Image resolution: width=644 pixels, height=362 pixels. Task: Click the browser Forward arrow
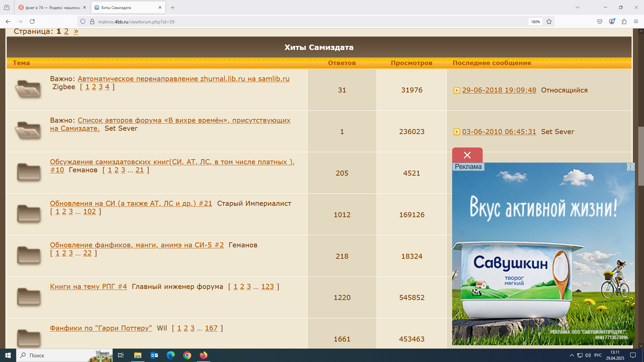click(x=20, y=21)
